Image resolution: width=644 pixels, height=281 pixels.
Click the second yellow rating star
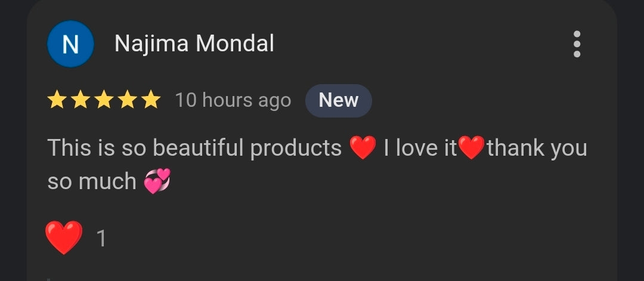(x=80, y=100)
